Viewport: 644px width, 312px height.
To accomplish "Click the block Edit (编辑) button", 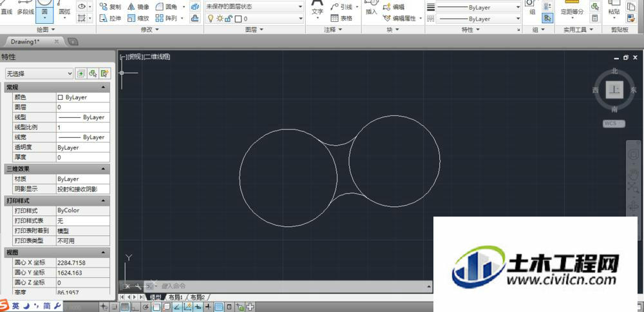I will pyautogui.click(x=393, y=7).
